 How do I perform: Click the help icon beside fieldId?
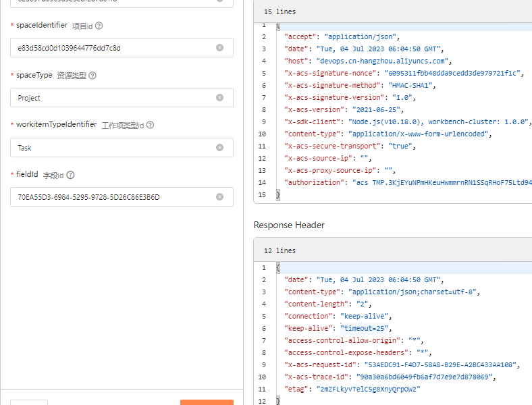(x=70, y=175)
